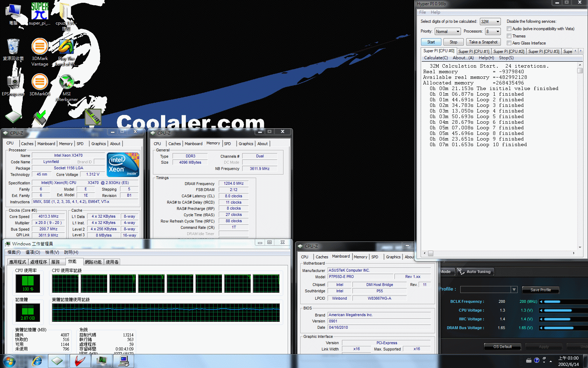Click Hyper PI horizontal scrollbar thumb
The image size is (588, 368).
point(430,253)
